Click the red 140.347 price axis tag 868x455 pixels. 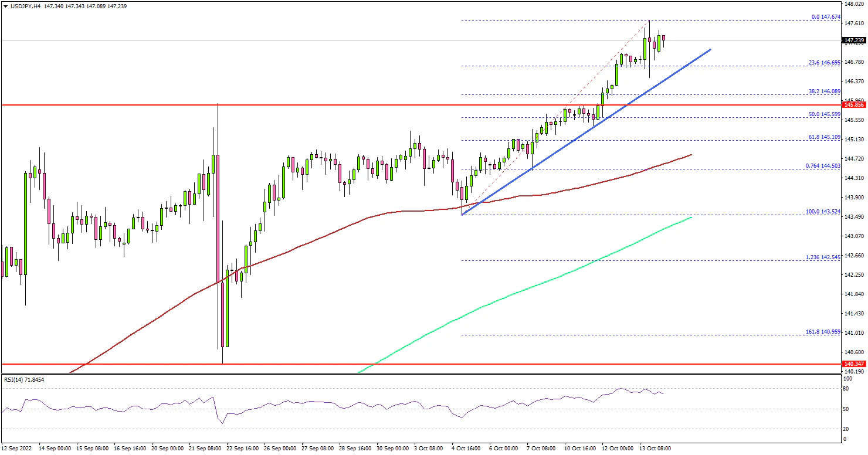(854, 364)
